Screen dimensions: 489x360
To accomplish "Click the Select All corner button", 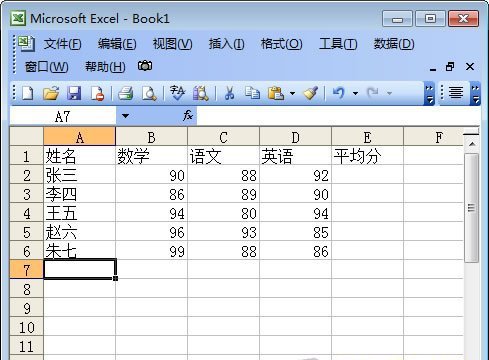I will point(27,136).
